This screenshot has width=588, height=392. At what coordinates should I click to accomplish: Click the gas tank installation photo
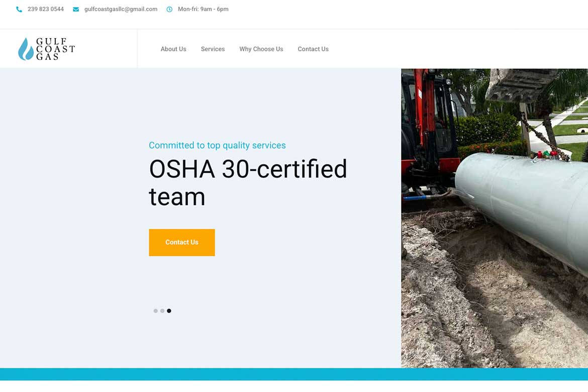(x=494, y=218)
